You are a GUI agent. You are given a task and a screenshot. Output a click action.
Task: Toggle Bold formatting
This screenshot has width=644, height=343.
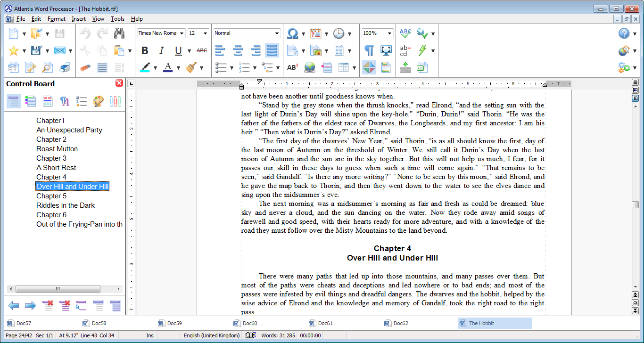tap(145, 50)
